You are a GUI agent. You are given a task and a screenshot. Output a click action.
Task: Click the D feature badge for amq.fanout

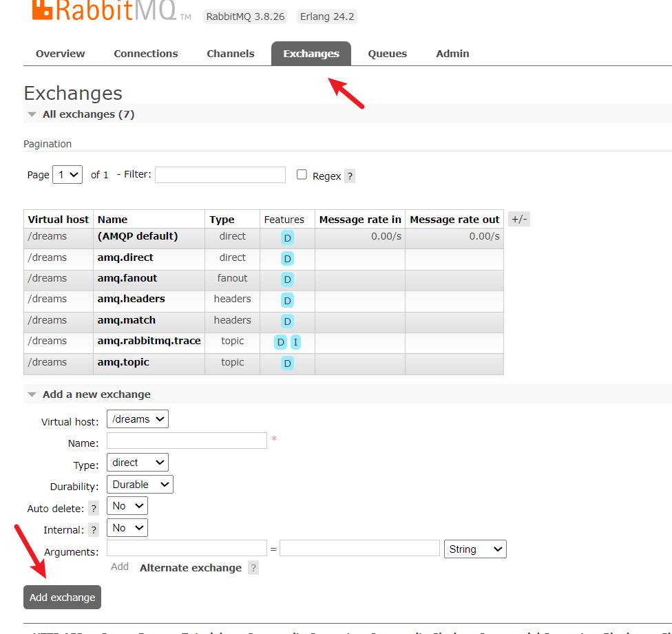pyautogui.click(x=287, y=279)
